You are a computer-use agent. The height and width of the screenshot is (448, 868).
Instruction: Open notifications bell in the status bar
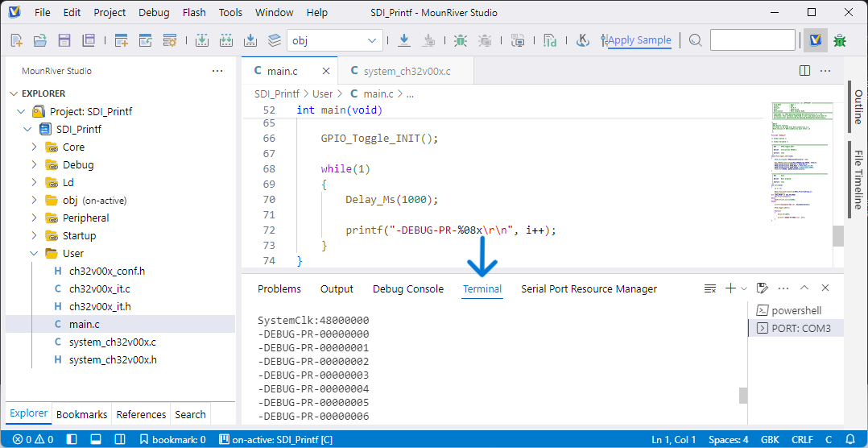click(x=851, y=440)
